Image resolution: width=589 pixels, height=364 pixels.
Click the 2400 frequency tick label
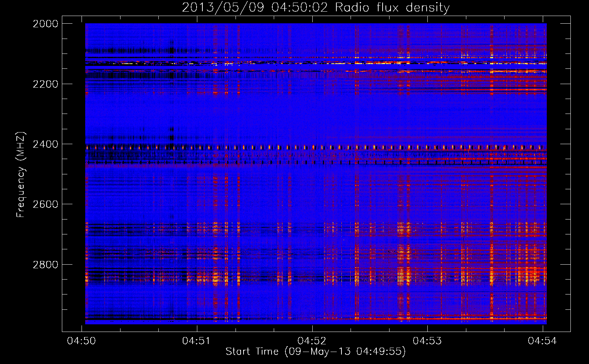tap(46, 144)
